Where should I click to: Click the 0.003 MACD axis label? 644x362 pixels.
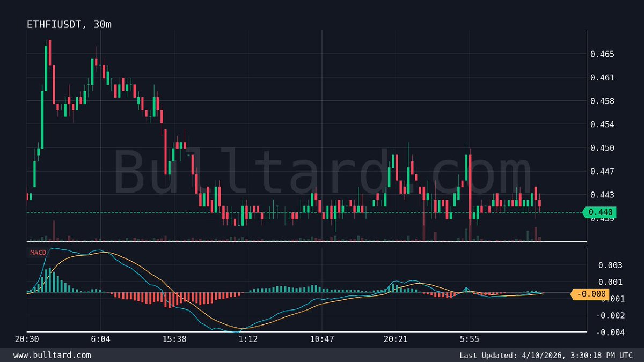click(x=610, y=265)
